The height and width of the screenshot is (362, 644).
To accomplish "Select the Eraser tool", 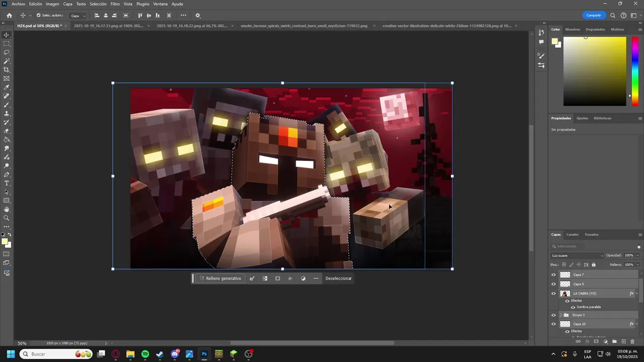I will pyautogui.click(x=7, y=131).
